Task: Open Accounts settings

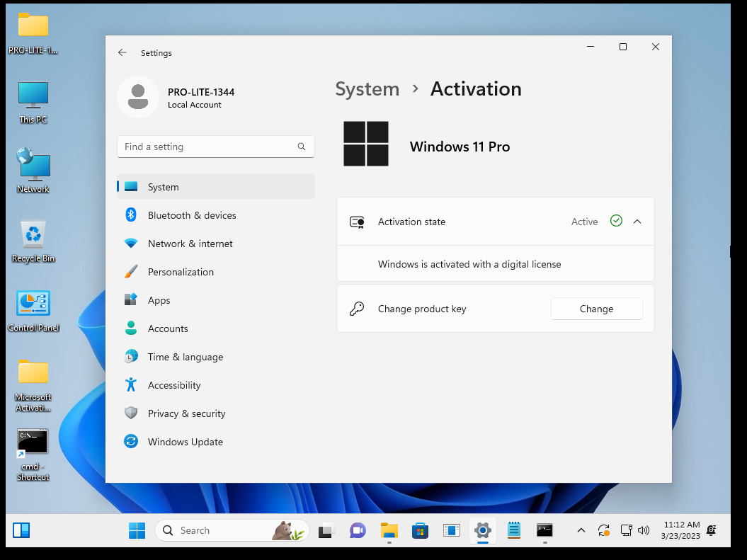Action: pos(216,328)
